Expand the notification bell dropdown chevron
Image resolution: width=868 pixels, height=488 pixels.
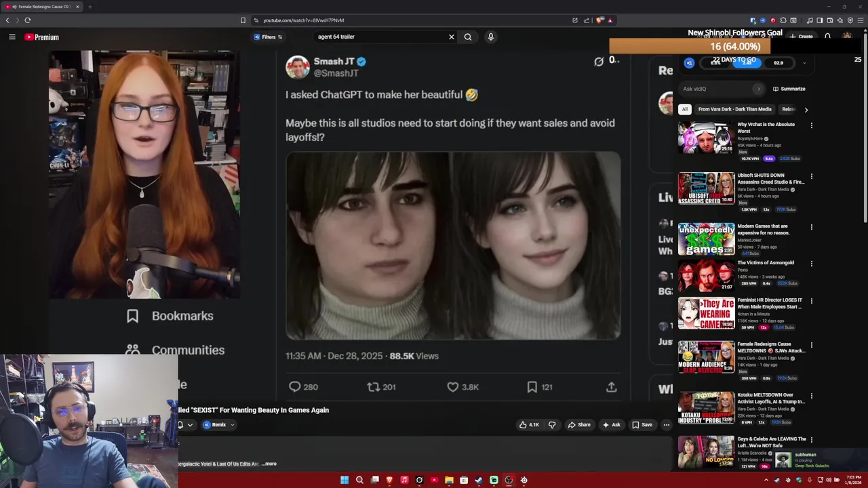[x=190, y=425]
